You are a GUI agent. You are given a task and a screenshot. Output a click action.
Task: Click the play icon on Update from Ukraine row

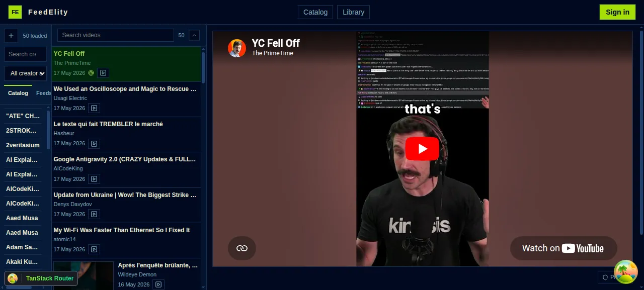(94, 214)
